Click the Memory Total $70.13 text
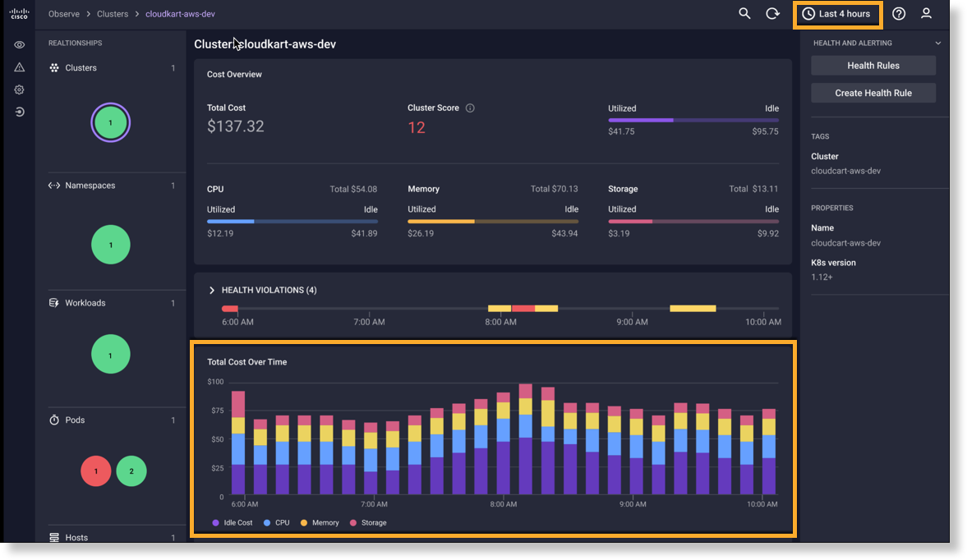967x560 pixels. (x=555, y=189)
